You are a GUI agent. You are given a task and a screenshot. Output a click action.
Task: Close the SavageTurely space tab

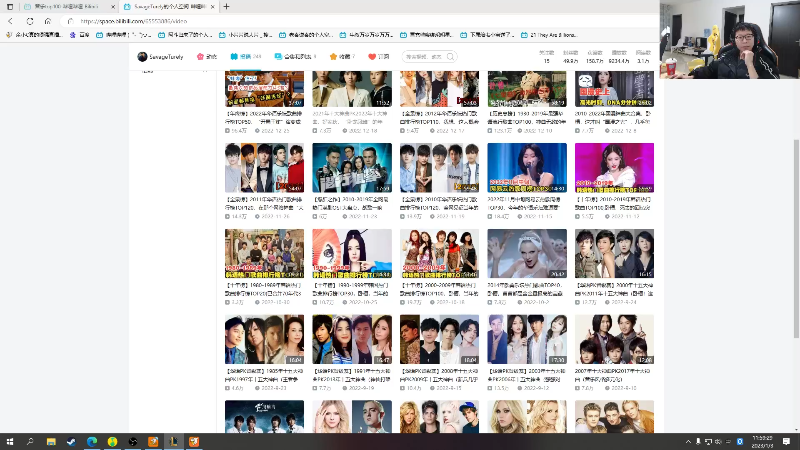(213, 7)
